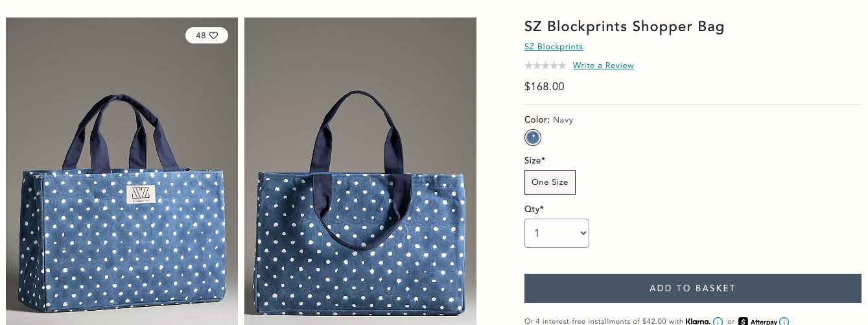Image resolution: width=868 pixels, height=325 pixels.
Task: Click the Klarna logo
Action: (x=698, y=322)
